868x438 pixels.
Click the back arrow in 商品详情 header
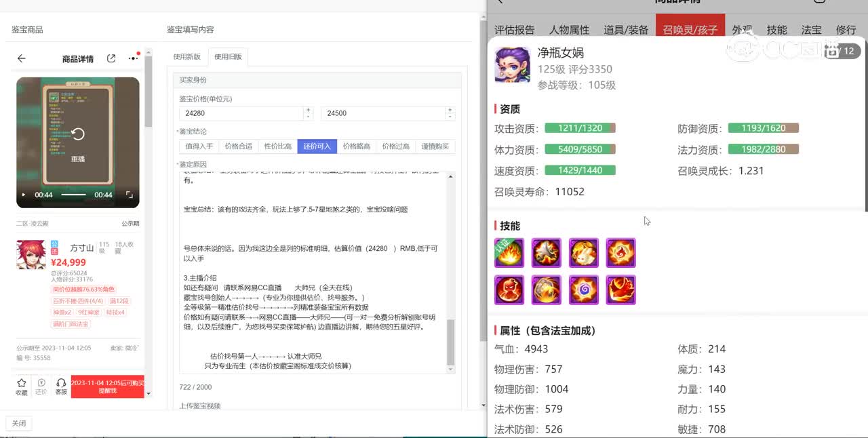(22, 59)
